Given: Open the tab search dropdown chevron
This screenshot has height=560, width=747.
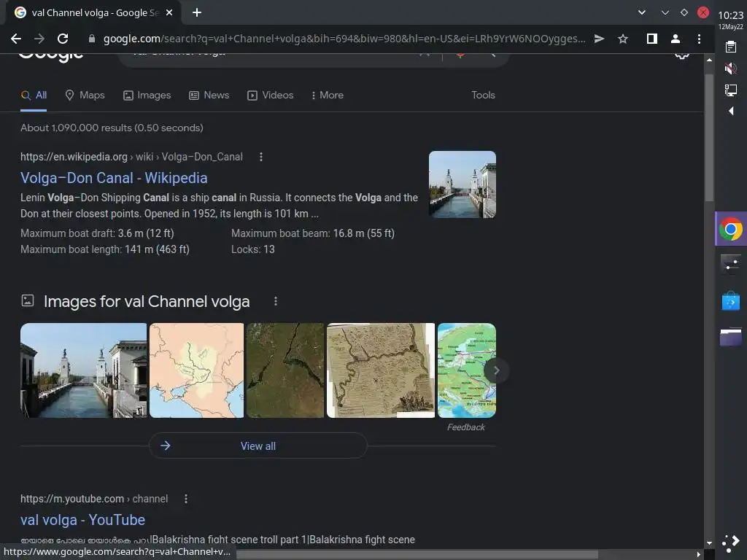Looking at the screenshot, I should [x=642, y=12].
